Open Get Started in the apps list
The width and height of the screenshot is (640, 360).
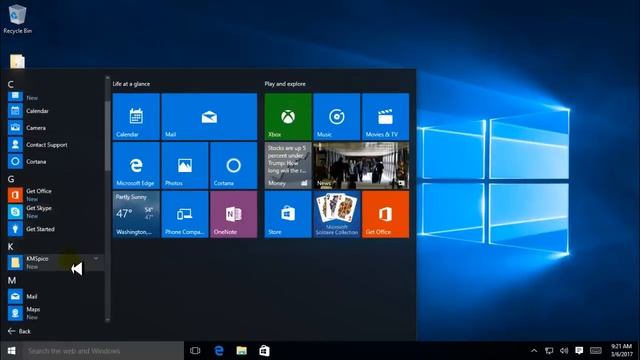point(56,229)
